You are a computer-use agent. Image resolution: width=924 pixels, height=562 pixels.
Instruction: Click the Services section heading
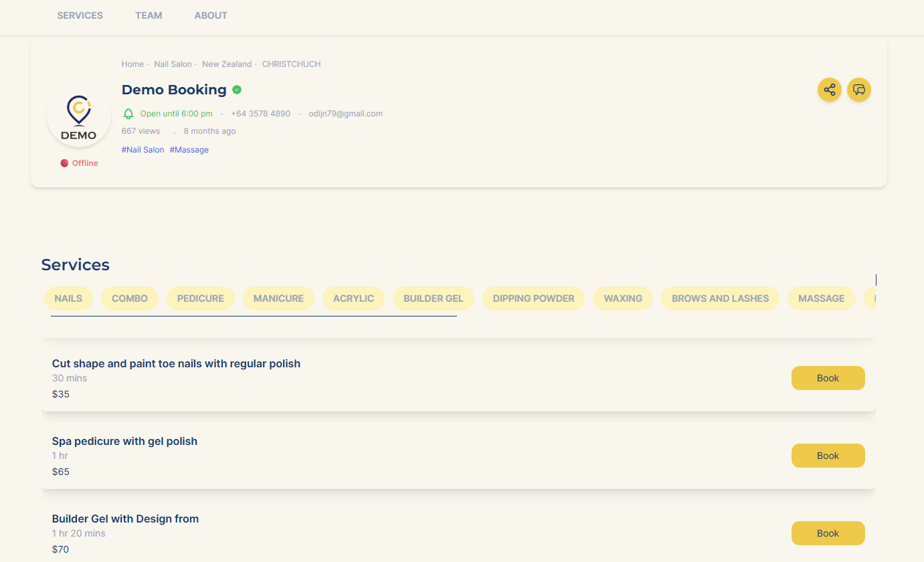click(76, 265)
